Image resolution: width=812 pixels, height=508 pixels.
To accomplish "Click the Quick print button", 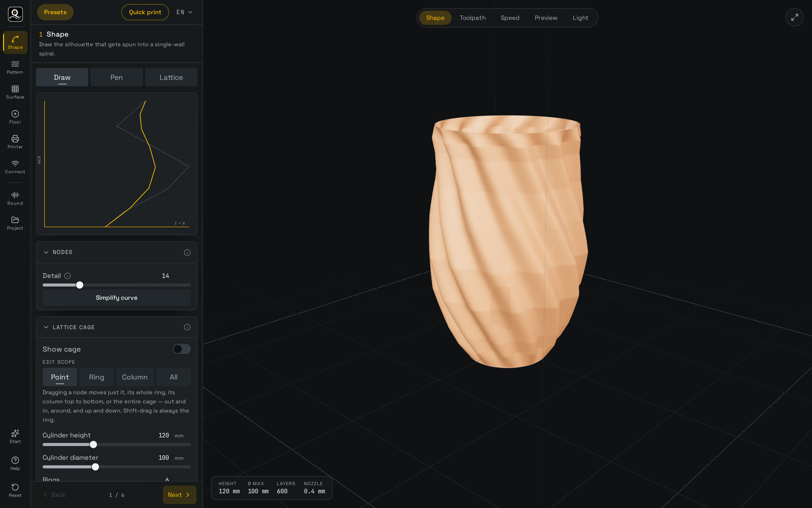I will point(145,12).
